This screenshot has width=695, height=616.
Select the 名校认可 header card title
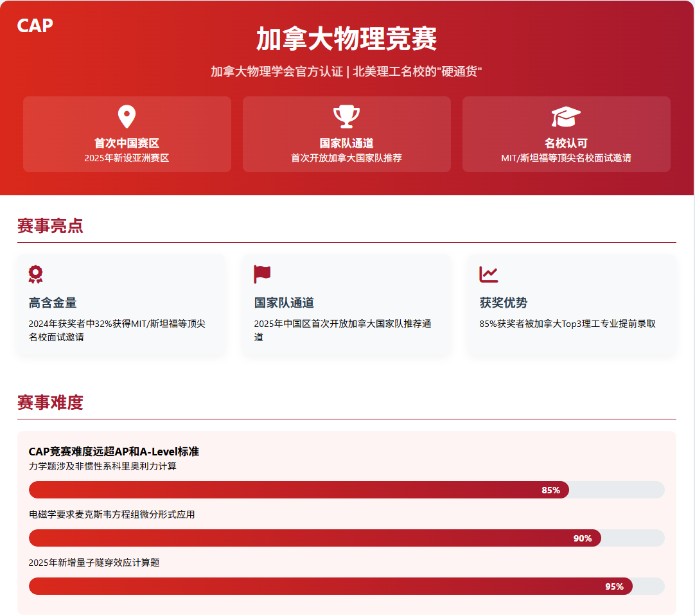(x=566, y=143)
